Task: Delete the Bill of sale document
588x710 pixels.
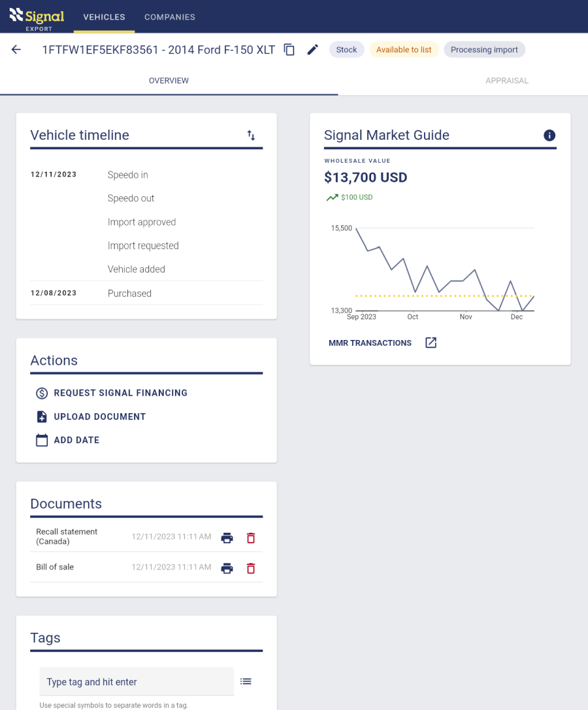Action: point(250,567)
